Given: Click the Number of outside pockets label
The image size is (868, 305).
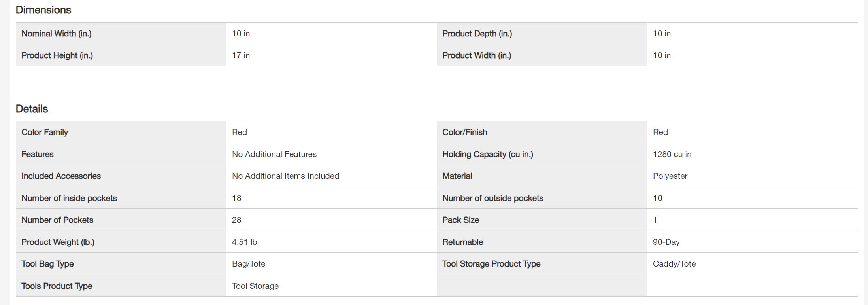Looking at the screenshot, I should point(493,198).
